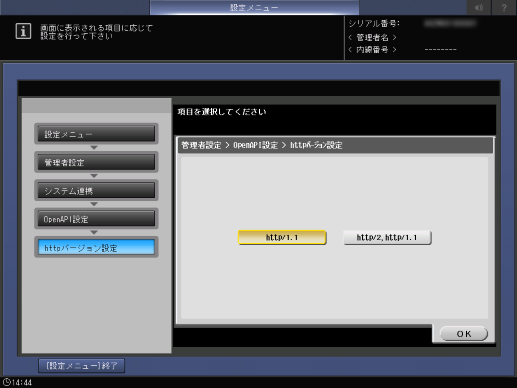
Task: Click the speaker sound icon
Action: [x=479, y=7]
